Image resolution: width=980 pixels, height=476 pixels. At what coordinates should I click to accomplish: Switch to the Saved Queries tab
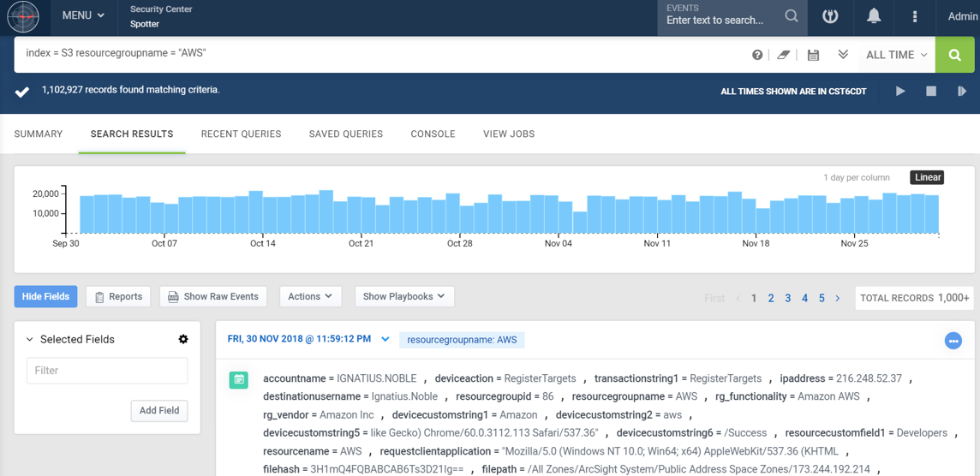point(345,134)
